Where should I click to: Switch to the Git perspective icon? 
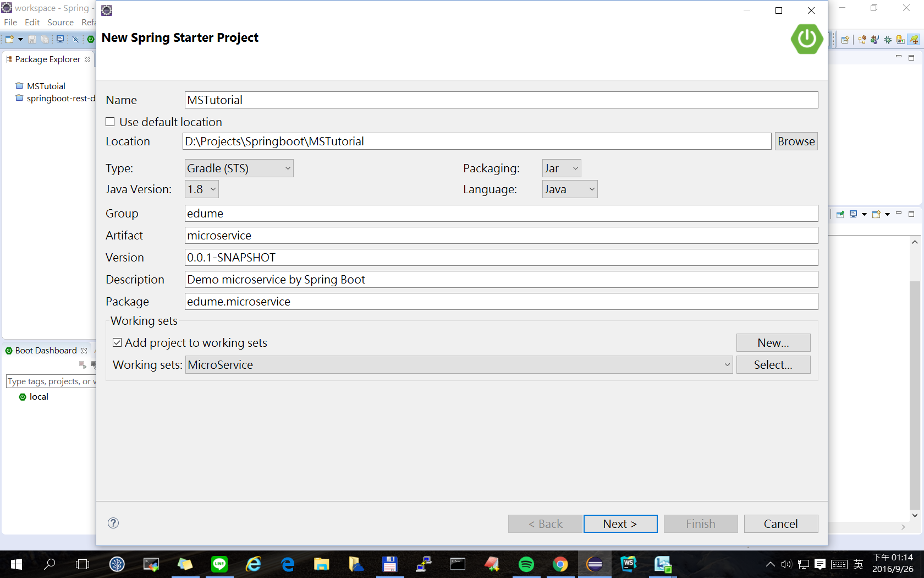click(900, 40)
